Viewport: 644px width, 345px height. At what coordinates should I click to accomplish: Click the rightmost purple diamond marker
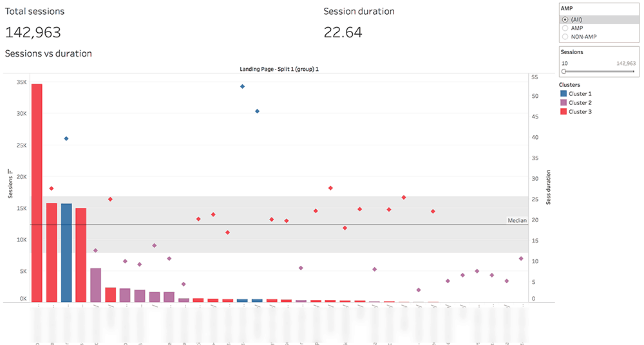click(x=521, y=259)
